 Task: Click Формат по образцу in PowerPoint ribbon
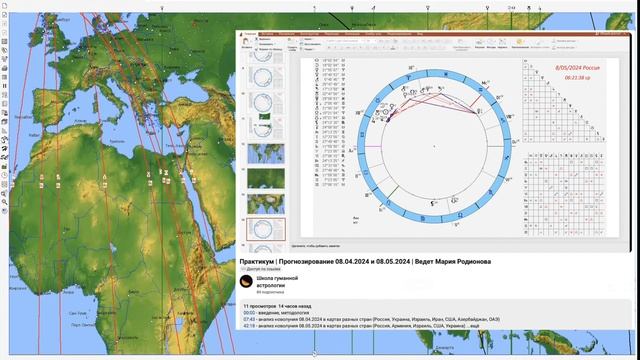pyautogui.click(x=268, y=49)
